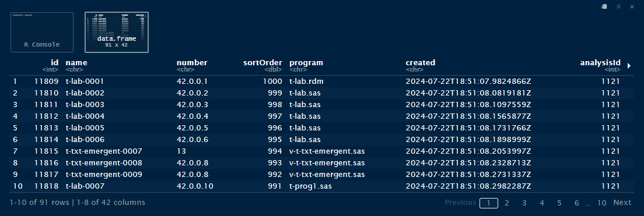Click the rows and columns summary text
The width and height of the screenshot is (644, 216).
tap(77, 203)
